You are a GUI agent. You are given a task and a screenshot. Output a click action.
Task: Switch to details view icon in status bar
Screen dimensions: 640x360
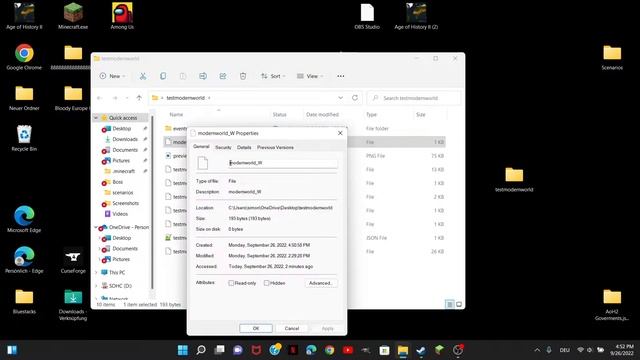[449, 304]
